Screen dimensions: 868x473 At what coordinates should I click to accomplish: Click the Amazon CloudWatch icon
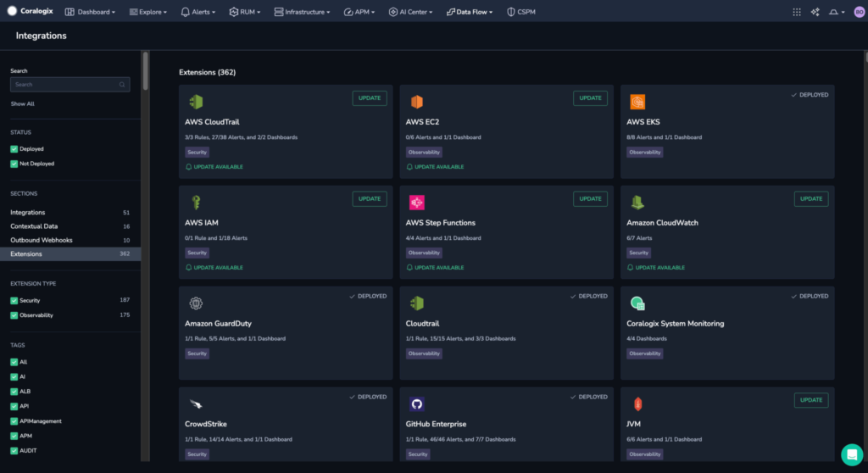tap(637, 202)
